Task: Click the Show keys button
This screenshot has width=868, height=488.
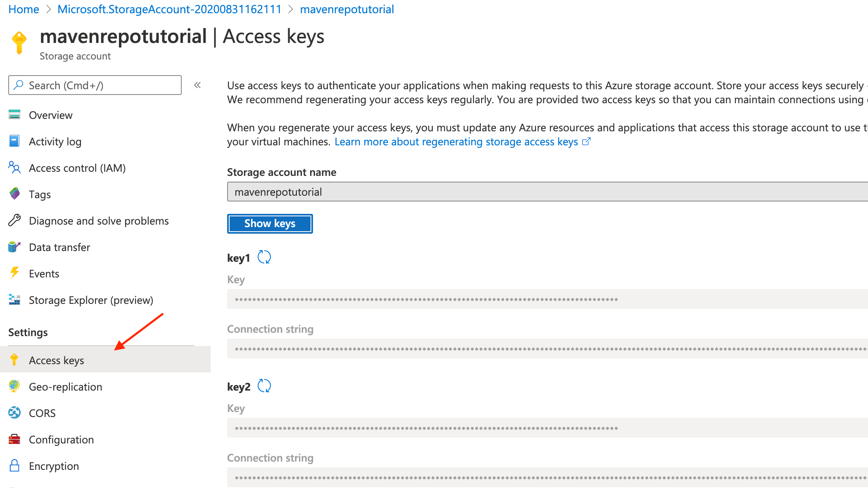Action: 270,223
